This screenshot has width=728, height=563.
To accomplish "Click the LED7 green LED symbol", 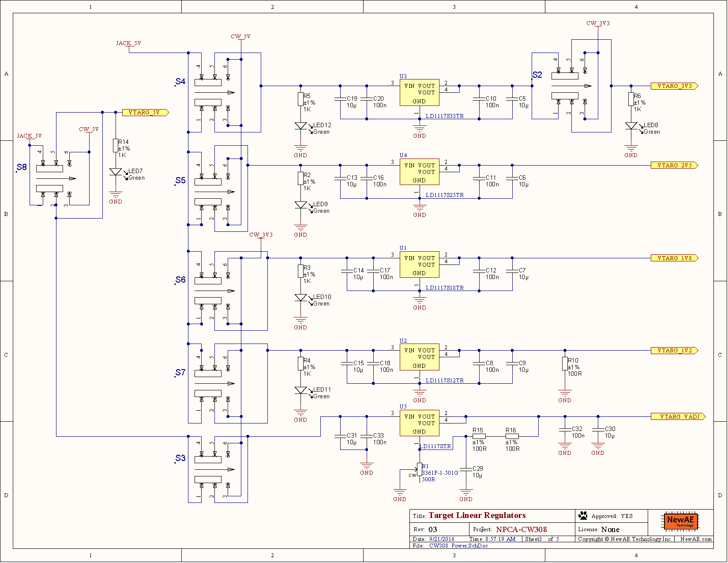I will click(x=116, y=172).
